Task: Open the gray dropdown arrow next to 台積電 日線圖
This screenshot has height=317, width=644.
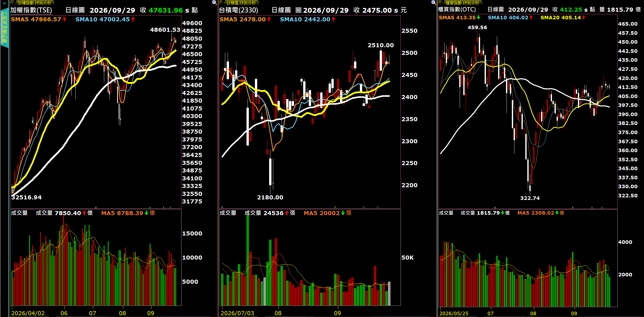Action: (298, 10)
